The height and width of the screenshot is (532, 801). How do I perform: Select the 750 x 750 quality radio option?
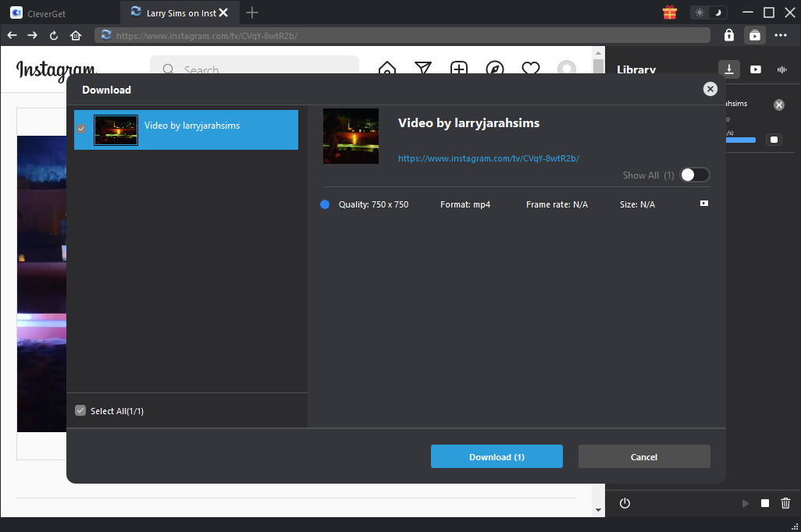pos(325,204)
